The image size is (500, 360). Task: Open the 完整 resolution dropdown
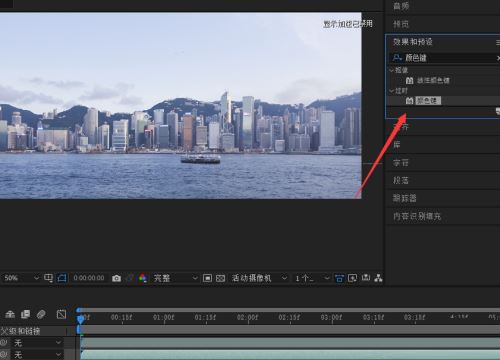click(x=175, y=278)
